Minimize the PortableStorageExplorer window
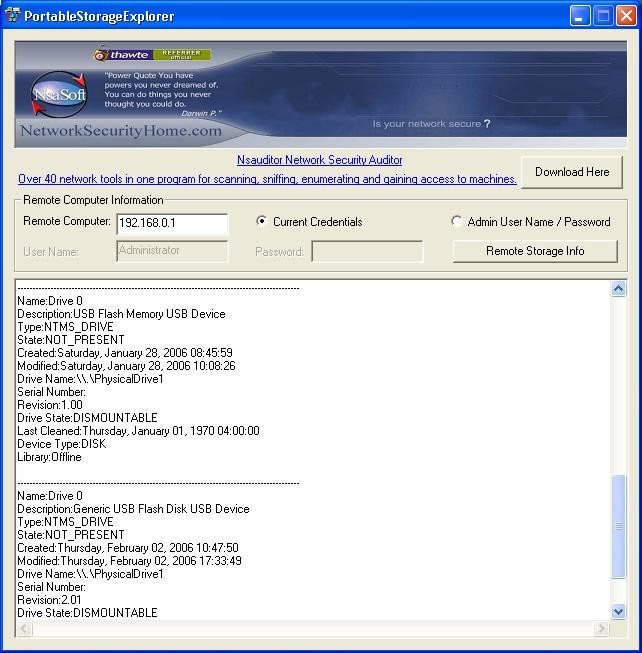642x653 pixels. [x=580, y=16]
